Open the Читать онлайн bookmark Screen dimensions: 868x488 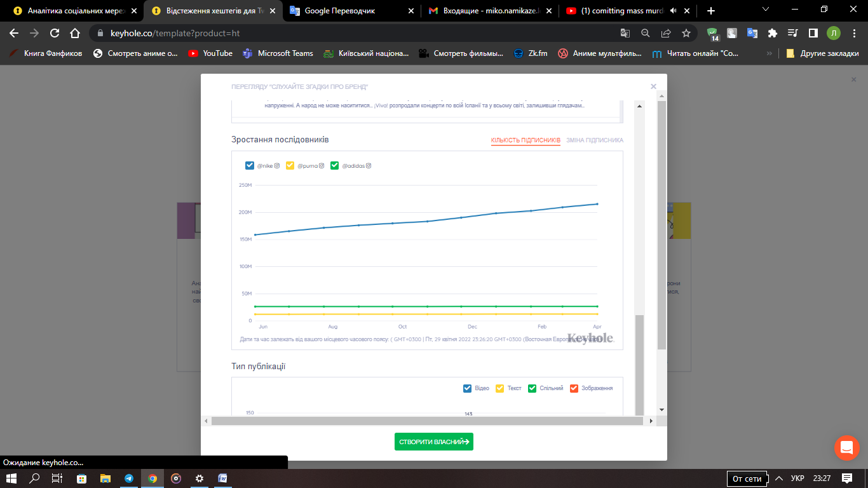[x=696, y=53]
